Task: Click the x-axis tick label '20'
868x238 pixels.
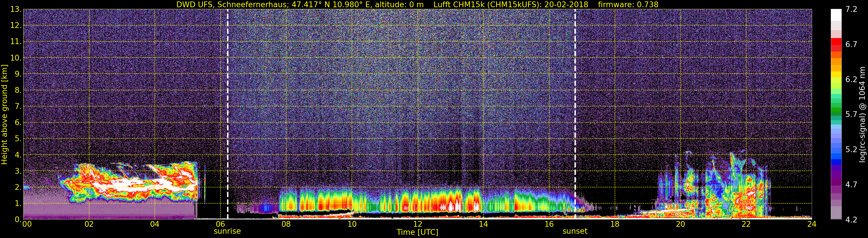Action: 680,224
